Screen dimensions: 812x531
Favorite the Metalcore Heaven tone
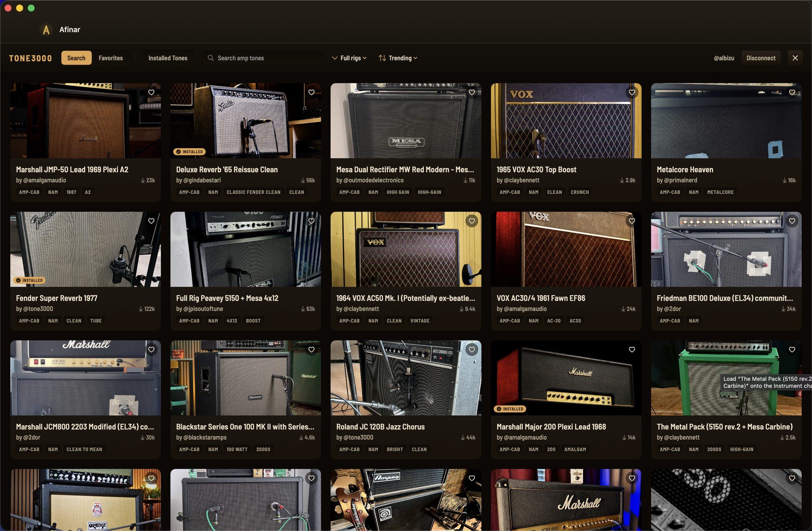(792, 92)
